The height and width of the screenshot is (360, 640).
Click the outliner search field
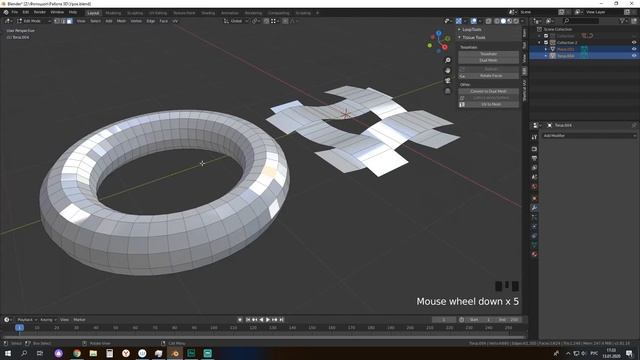[x=581, y=21]
